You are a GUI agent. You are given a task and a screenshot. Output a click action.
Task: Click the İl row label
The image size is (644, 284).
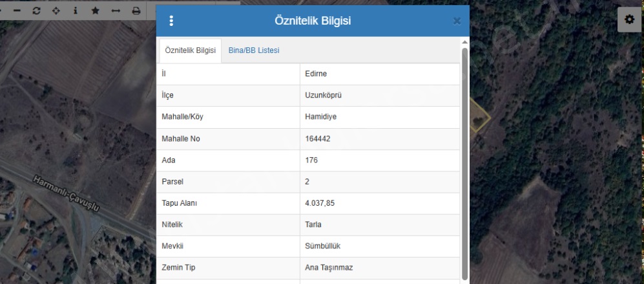164,74
